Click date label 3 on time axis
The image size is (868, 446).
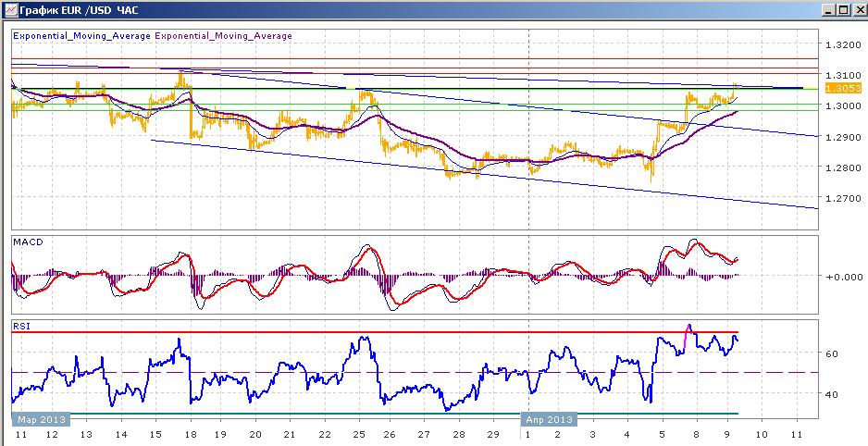click(593, 435)
